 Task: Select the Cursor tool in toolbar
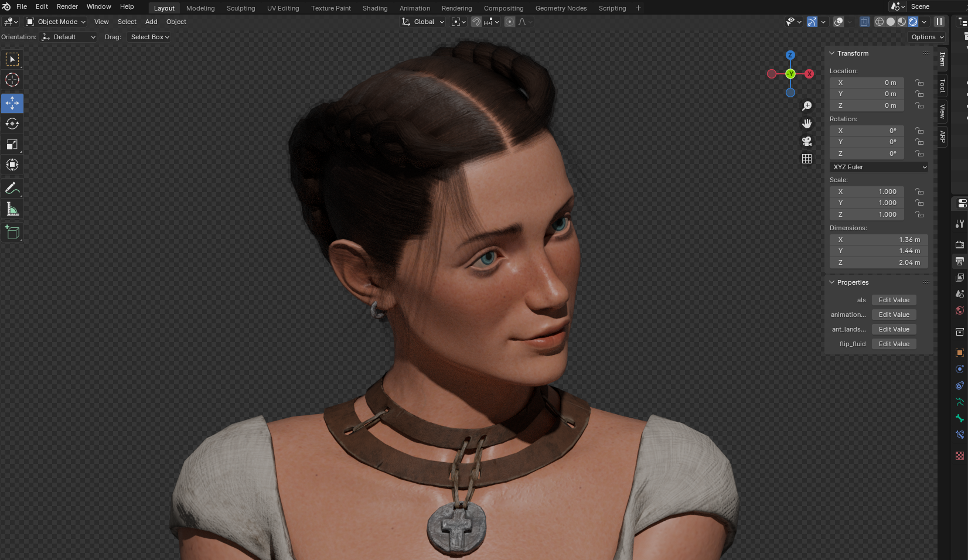pos(12,80)
